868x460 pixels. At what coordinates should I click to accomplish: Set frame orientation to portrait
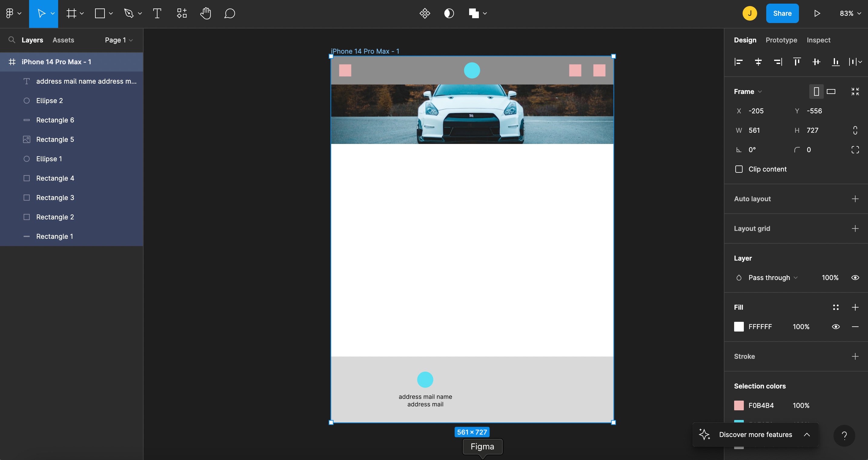click(x=817, y=92)
